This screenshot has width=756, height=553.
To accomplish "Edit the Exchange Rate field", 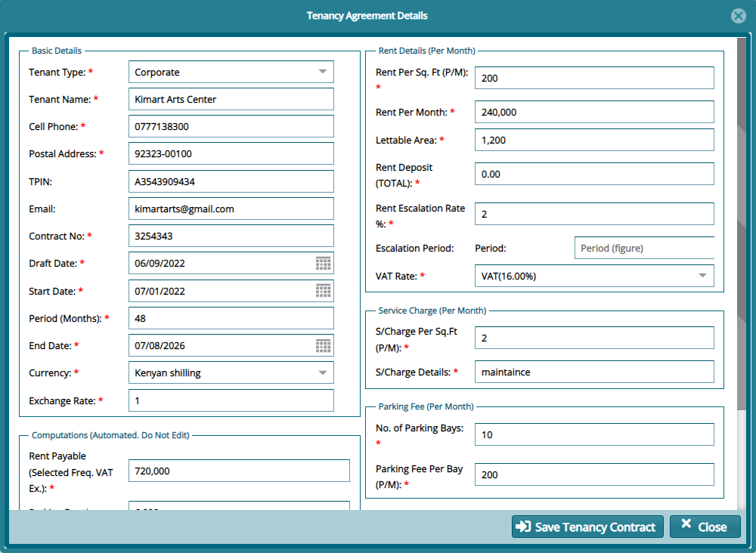I will point(231,400).
